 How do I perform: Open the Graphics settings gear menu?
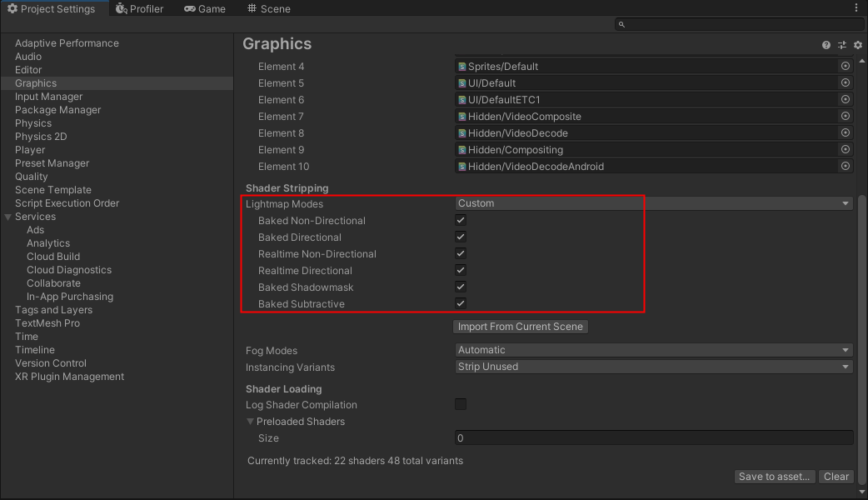pos(858,45)
